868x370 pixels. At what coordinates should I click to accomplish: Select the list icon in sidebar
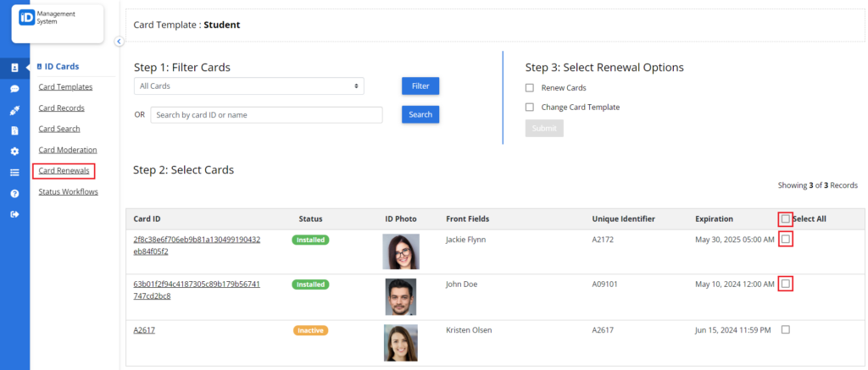[x=15, y=172]
